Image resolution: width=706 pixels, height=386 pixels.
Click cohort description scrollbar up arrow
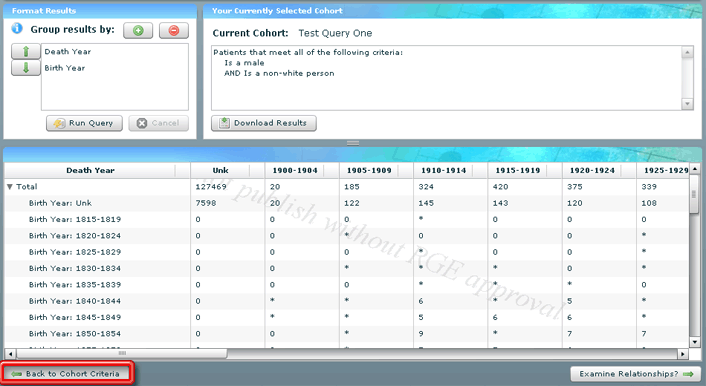(x=687, y=52)
